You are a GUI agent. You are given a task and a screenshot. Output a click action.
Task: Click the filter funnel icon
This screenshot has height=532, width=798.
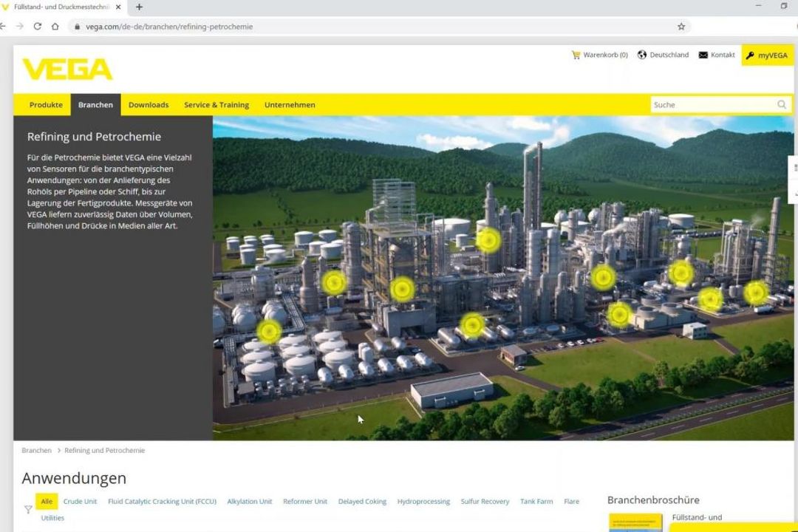click(28, 509)
